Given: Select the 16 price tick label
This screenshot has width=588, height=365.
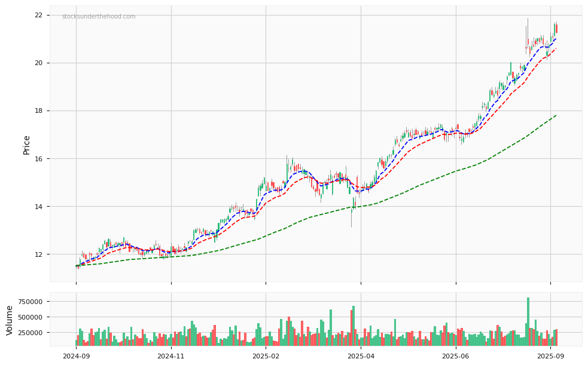Looking at the screenshot, I should coord(39,159).
